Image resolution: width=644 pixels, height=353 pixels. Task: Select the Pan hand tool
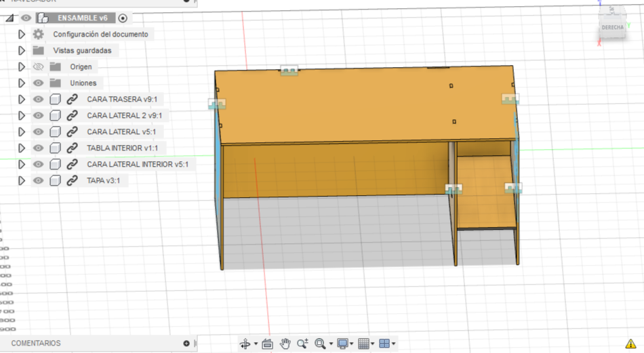pyautogui.click(x=285, y=344)
